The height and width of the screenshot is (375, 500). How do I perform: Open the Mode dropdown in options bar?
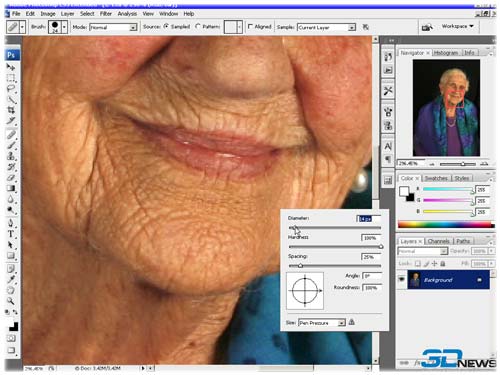coord(114,27)
